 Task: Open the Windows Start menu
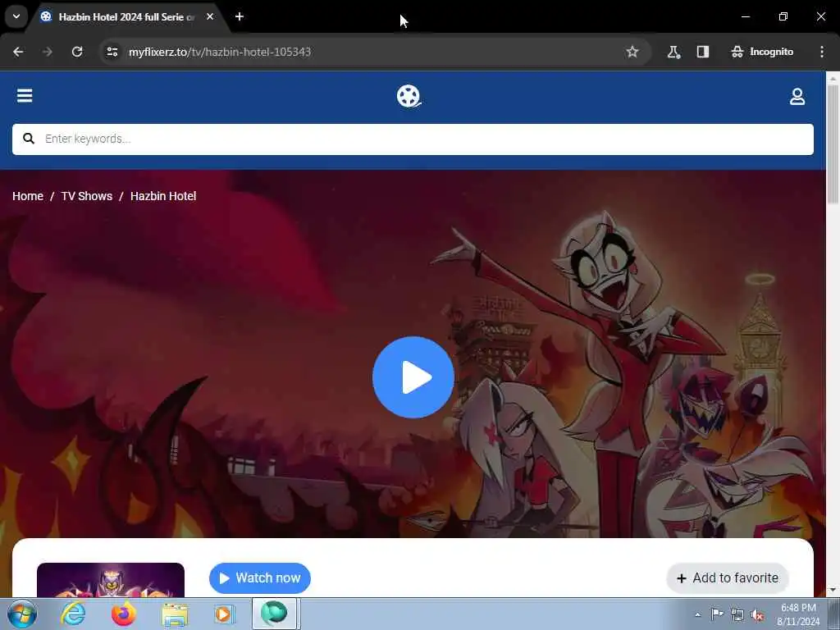tap(22, 614)
